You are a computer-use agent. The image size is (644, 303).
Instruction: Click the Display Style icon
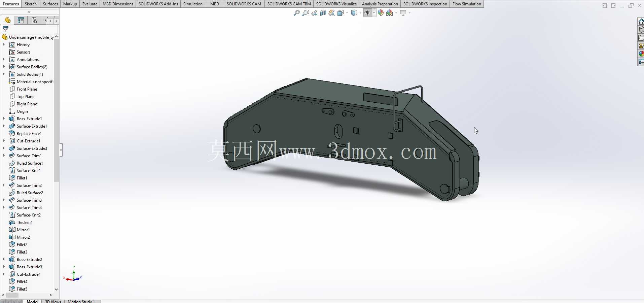point(354,13)
